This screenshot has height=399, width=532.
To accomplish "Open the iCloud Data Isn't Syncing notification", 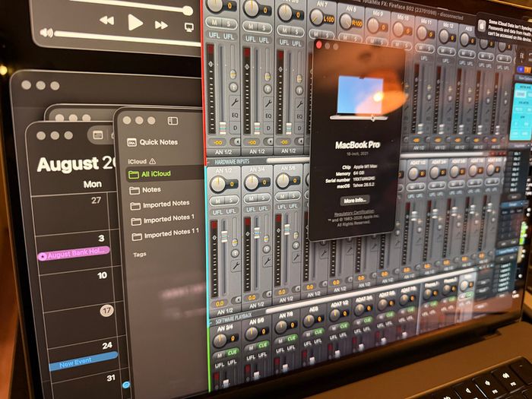I will [504, 27].
